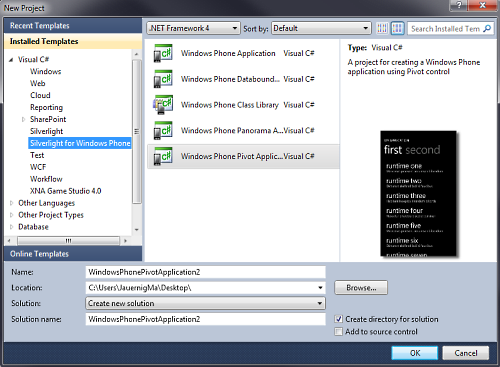Viewport: 500px width, 367px height.
Task: Enable Add to source control checkbox
Action: 338,332
